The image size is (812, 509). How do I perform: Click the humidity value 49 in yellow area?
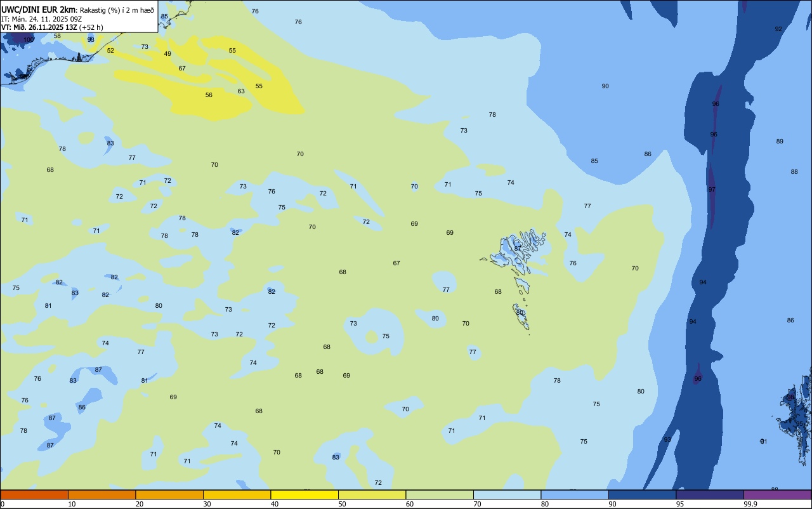click(167, 54)
